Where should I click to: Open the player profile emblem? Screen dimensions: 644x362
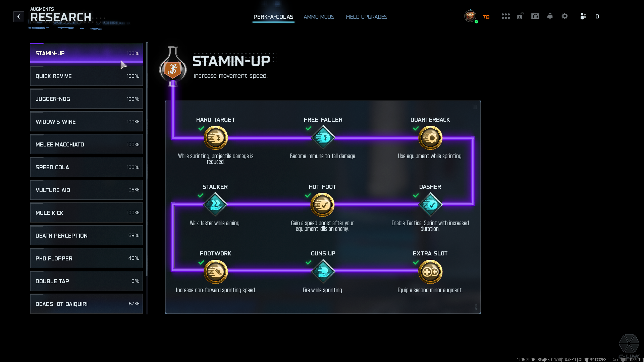pos(470,16)
